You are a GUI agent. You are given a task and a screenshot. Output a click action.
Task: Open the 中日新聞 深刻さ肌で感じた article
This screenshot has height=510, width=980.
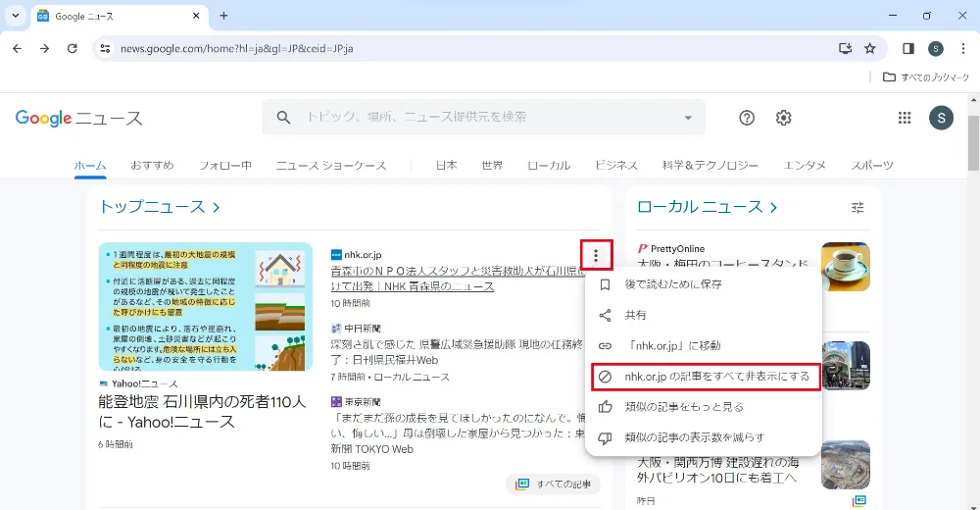pos(457,352)
